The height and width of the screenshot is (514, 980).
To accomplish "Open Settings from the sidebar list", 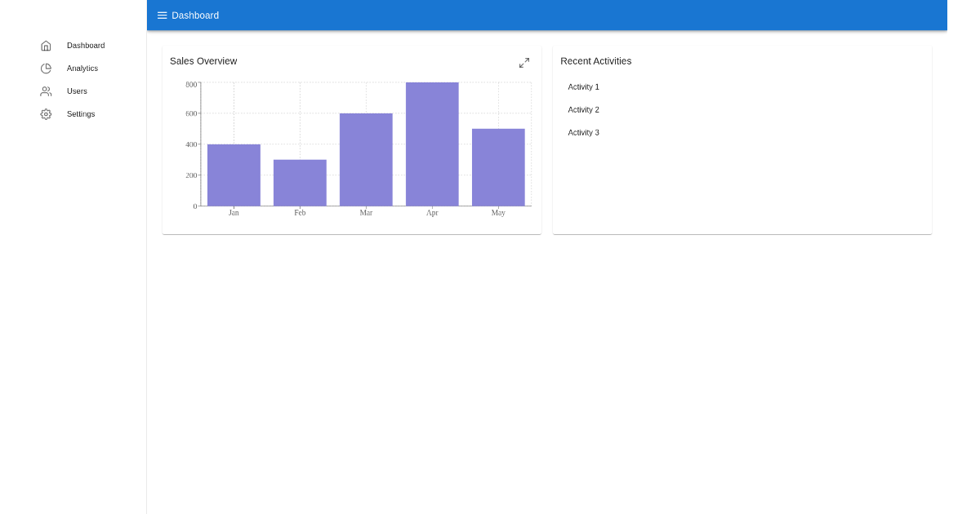I will click(x=80, y=113).
